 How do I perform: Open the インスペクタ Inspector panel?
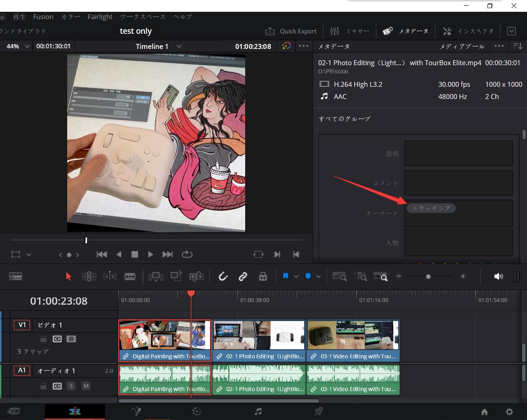(468, 31)
